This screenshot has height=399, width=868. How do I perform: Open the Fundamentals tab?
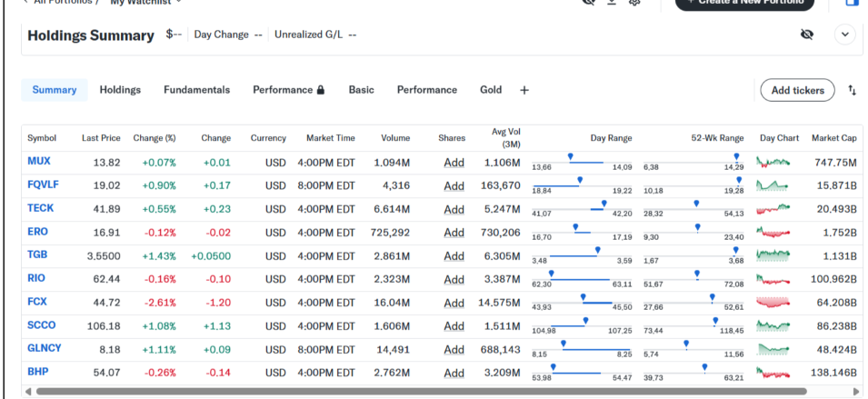[196, 90]
